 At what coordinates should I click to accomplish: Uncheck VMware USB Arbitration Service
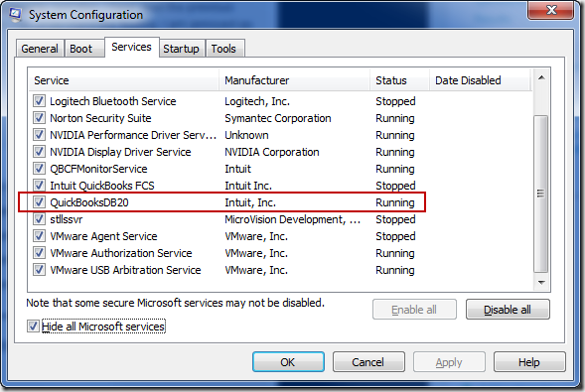click(x=39, y=269)
